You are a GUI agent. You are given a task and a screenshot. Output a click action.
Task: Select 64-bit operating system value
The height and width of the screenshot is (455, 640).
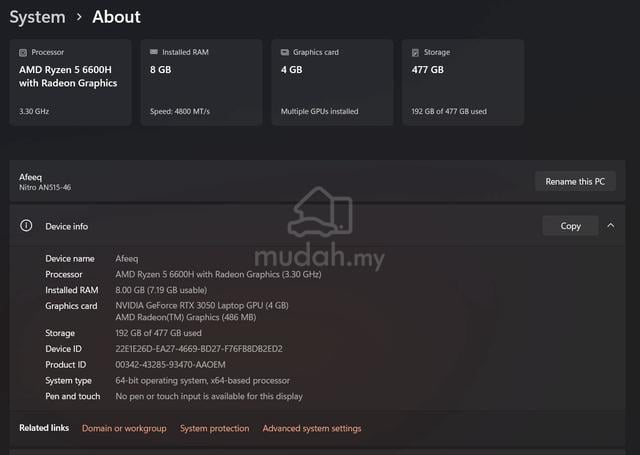click(x=202, y=380)
